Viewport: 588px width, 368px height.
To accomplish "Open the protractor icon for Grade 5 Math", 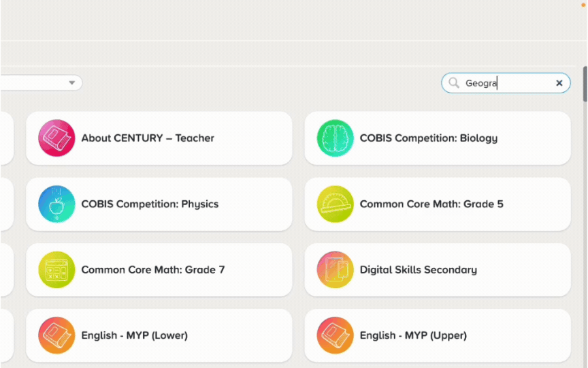I will pyautogui.click(x=336, y=204).
